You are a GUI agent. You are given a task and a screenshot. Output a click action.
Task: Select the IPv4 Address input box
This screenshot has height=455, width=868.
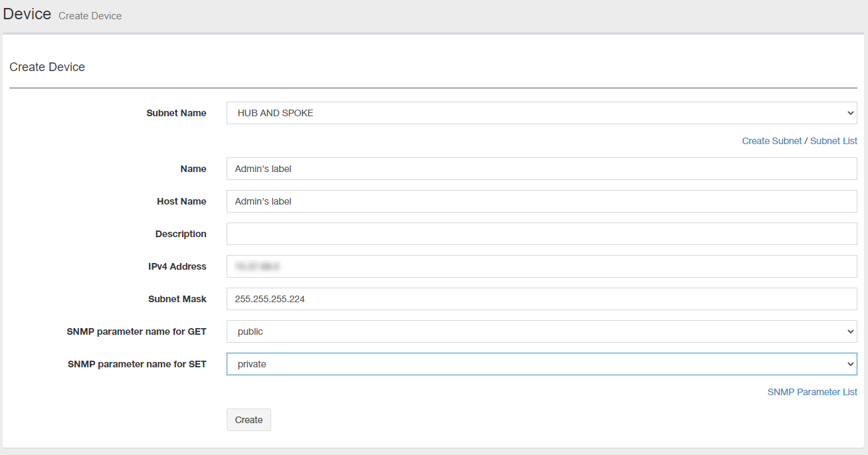click(x=541, y=266)
